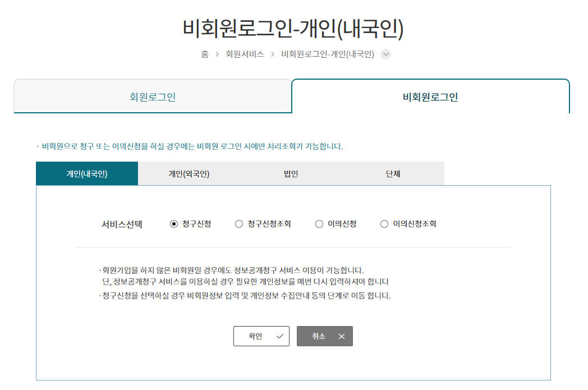The image size is (588, 390).
Task: Switch to the 비회원로그인 tab
Action: pyautogui.click(x=431, y=97)
